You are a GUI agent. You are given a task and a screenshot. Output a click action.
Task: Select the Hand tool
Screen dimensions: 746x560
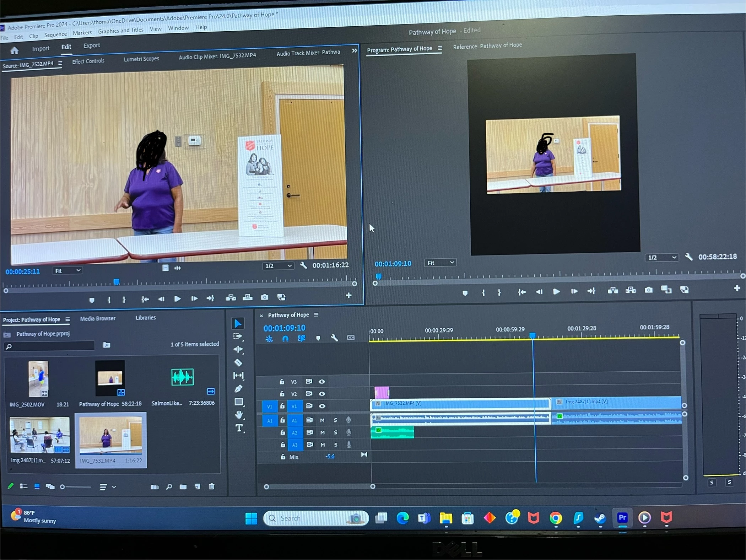(239, 414)
